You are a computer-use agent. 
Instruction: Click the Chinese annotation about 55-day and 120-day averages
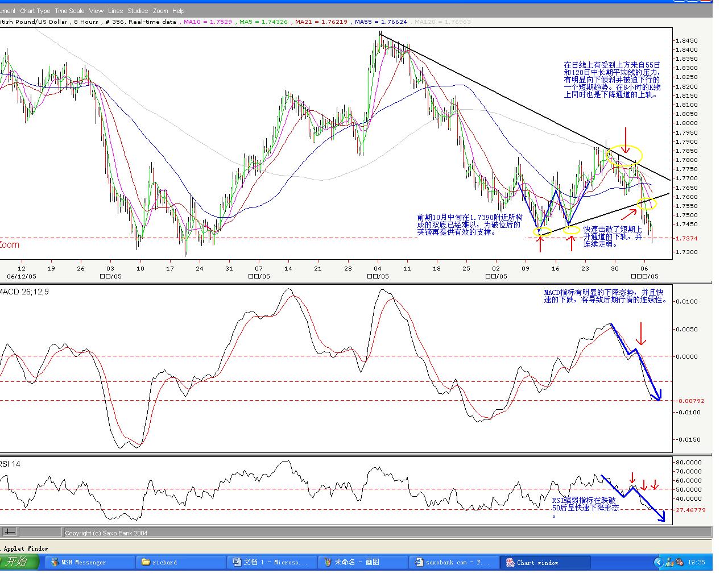(x=612, y=80)
